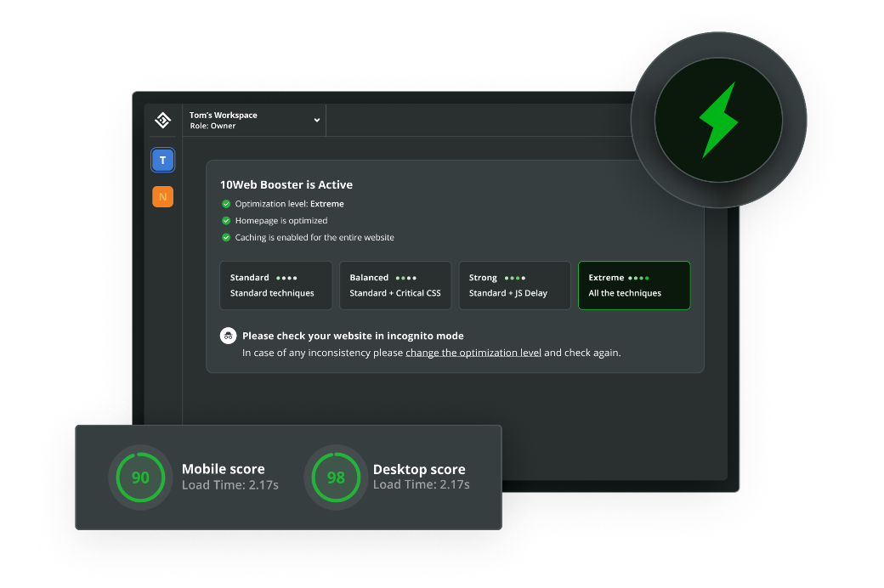The height and width of the screenshot is (588, 884).
Task: Click the Homepage is optimized text
Action: click(281, 220)
